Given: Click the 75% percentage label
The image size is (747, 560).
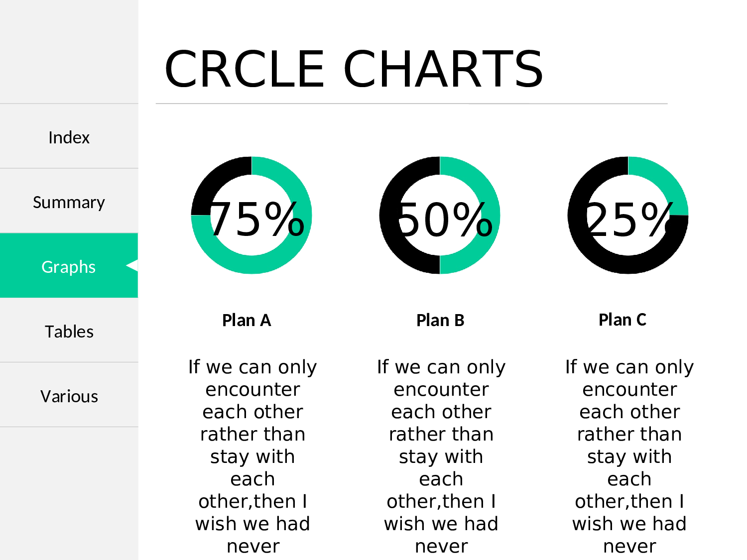Looking at the screenshot, I should click(x=256, y=220).
